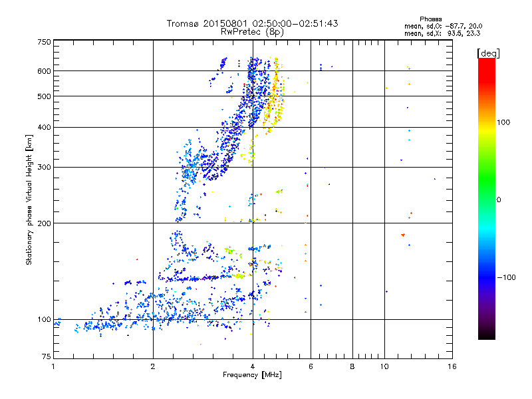Click the '600' y-axis tick label
The image size is (532, 399).
44,71
